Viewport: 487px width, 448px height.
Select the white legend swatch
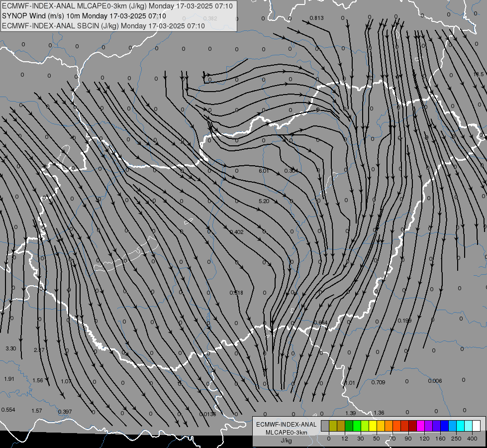pyautogui.click(x=476, y=426)
